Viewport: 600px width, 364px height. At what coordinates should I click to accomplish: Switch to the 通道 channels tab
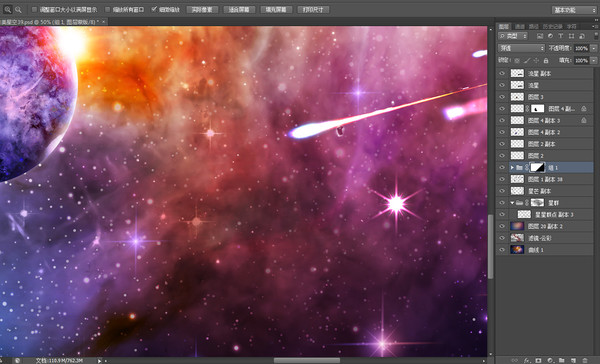(x=520, y=26)
